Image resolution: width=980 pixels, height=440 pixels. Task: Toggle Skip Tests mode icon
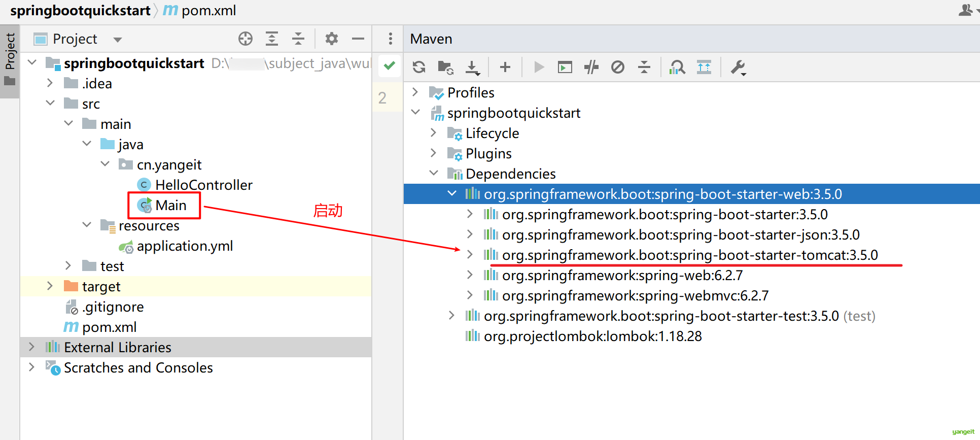point(618,67)
